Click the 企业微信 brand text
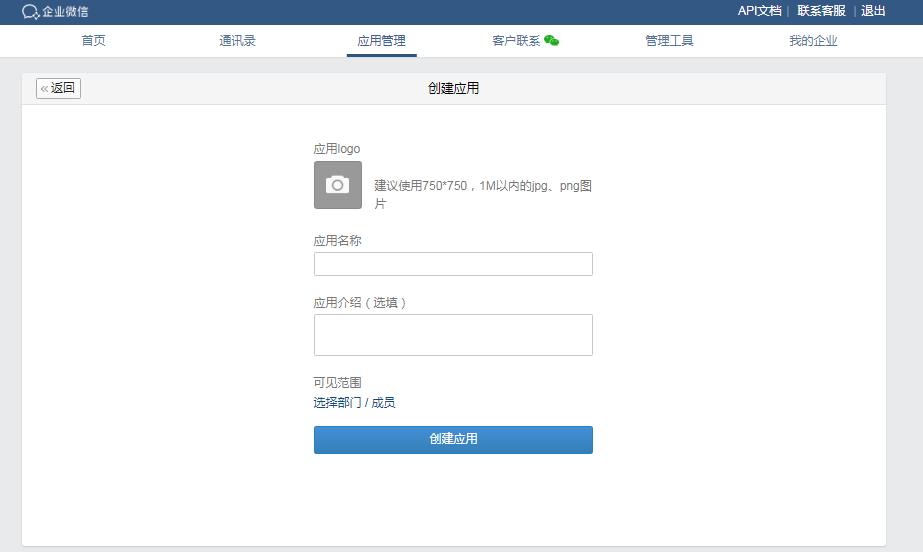The height and width of the screenshot is (552, 923). pos(65,12)
